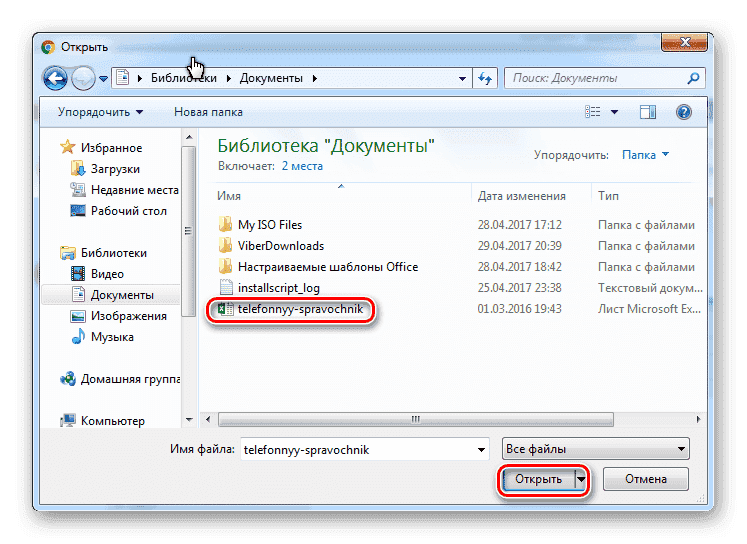Image resolution: width=747 pixels, height=544 pixels.
Task: Open the Папка arrangement dropdown
Action: click(645, 155)
